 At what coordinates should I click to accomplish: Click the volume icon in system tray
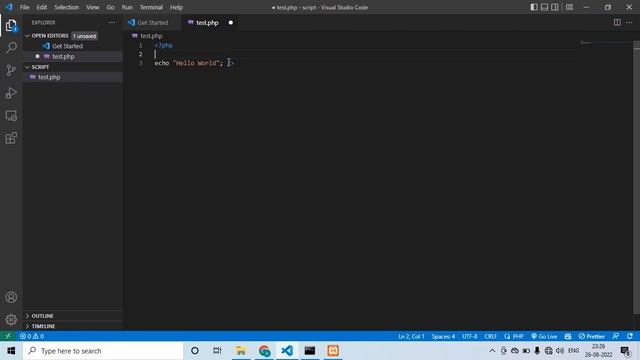tap(560, 351)
